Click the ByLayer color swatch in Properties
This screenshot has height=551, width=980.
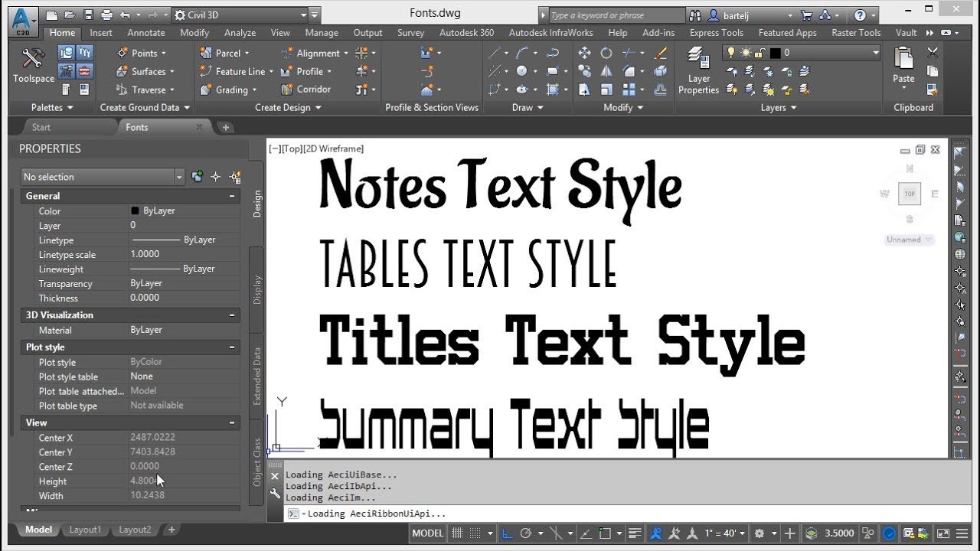click(136, 210)
